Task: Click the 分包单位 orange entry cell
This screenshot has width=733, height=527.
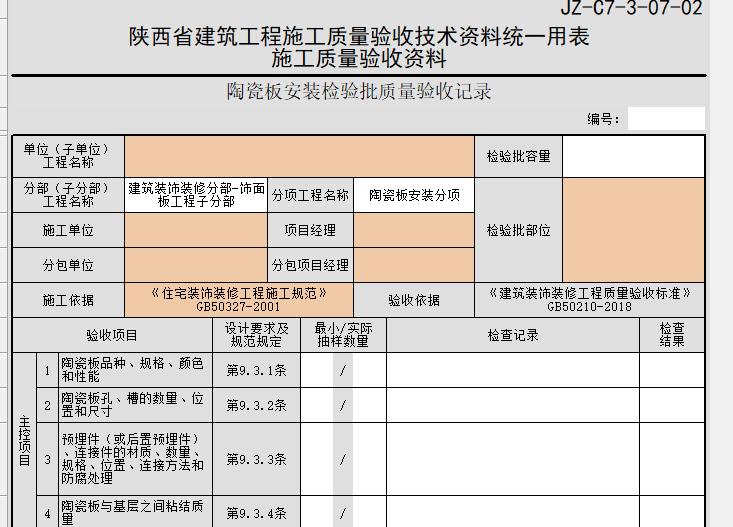Action: (195, 265)
